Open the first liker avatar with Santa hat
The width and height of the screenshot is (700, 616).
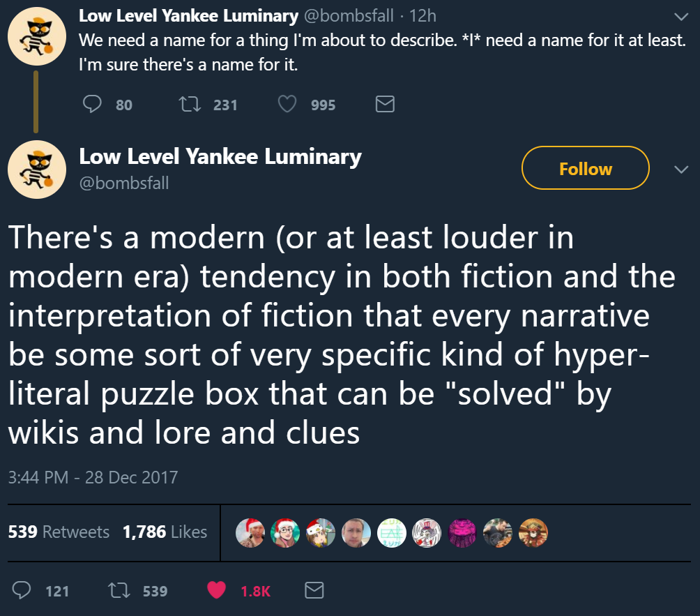click(x=249, y=533)
